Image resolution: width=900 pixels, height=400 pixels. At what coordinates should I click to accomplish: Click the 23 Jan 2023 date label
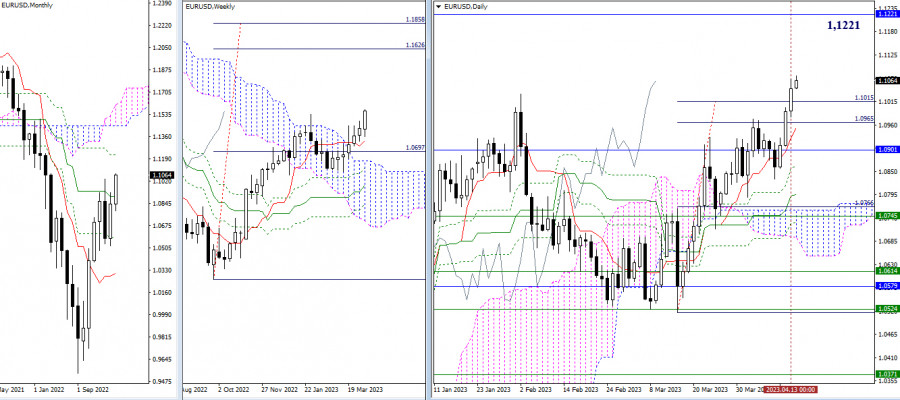pos(493,389)
